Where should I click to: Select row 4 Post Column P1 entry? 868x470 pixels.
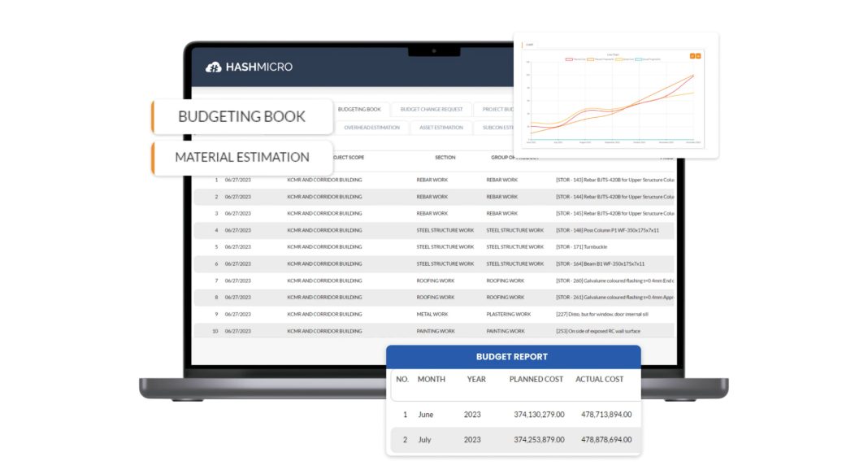[x=434, y=230]
